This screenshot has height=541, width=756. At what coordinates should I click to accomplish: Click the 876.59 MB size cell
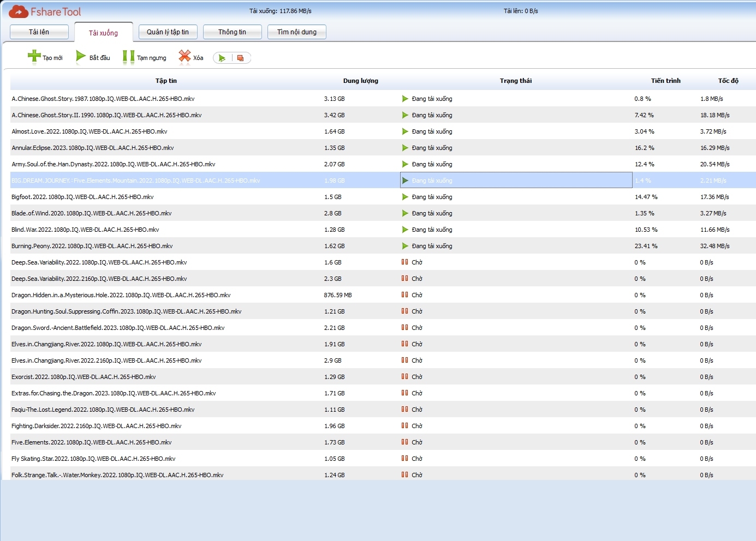click(x=338, y=295)
